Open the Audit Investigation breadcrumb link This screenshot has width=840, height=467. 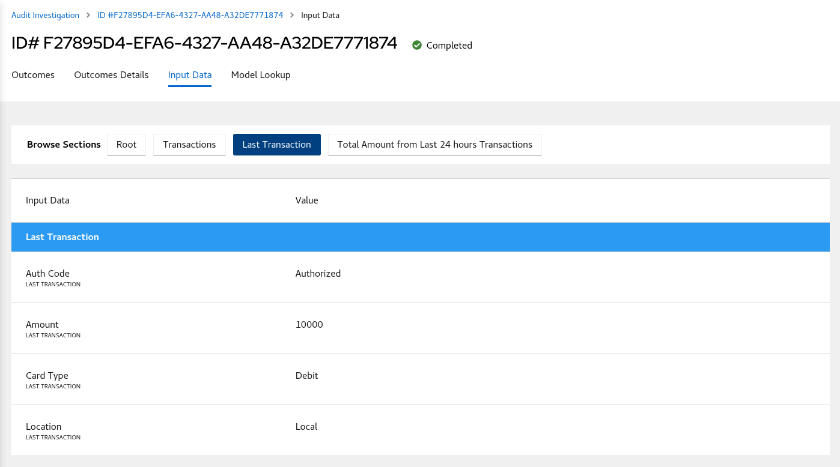pyautogui.click(x=45, y=15)
